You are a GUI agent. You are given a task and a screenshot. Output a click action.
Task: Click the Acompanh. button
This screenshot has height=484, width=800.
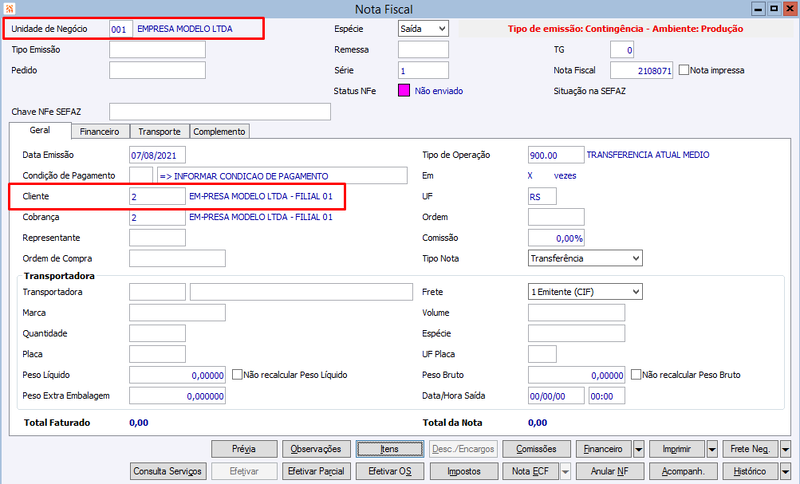(x=684, y=471)
